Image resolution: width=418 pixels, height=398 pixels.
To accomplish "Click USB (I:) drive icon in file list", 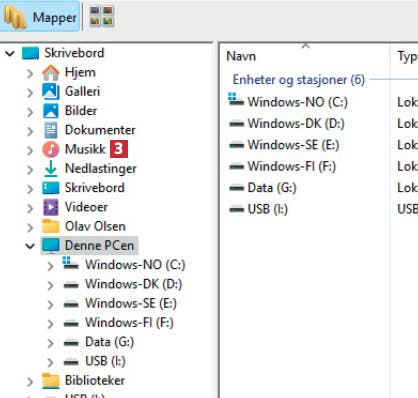I will (236, 210).
